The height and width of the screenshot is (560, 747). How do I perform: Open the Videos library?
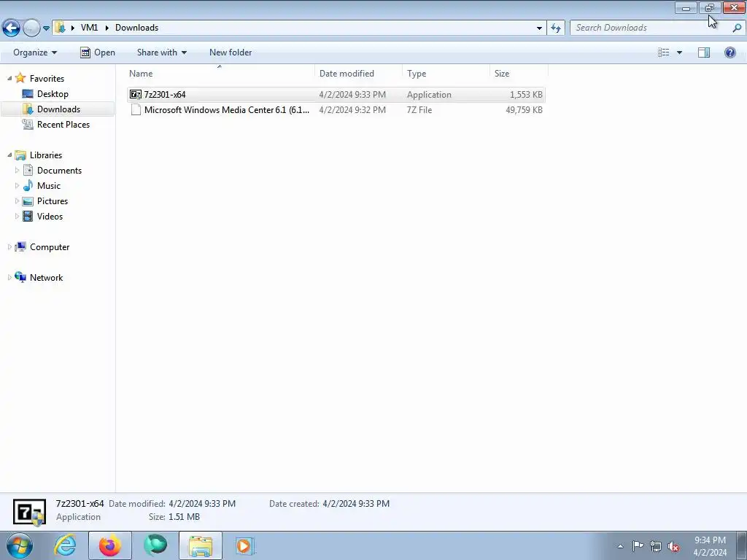(x=50, y=216)
